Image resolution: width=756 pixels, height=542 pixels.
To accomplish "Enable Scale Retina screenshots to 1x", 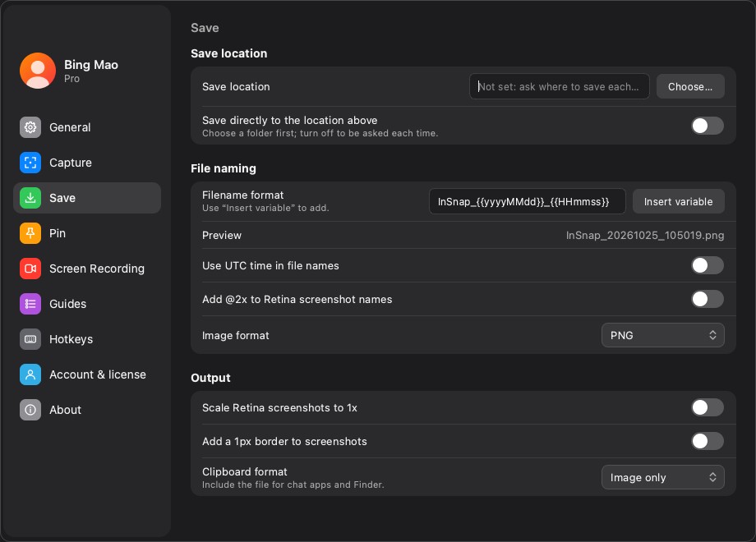I will [708, 407].
